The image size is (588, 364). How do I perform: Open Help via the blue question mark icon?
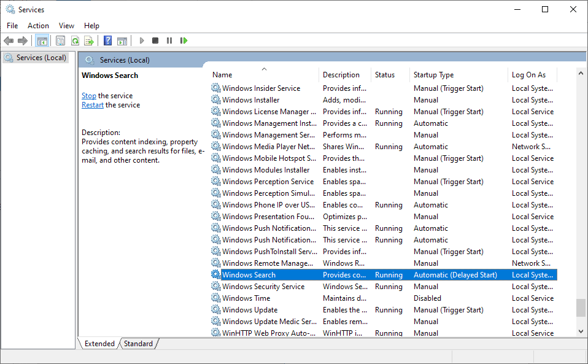(107, 41)
